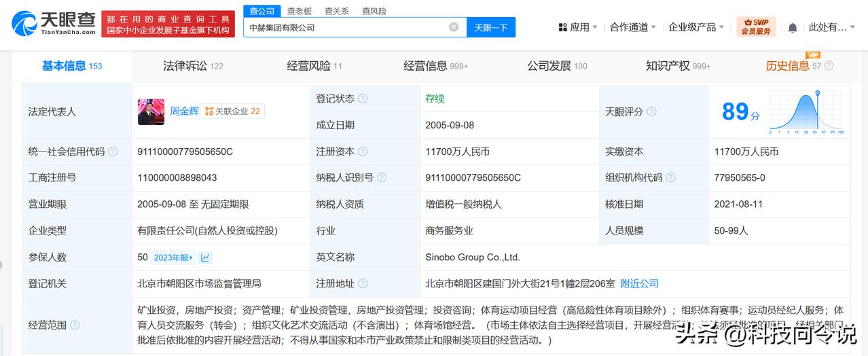Open the 经营风险 tab
The width and height of the screenshot is (868, 356).
314,66
